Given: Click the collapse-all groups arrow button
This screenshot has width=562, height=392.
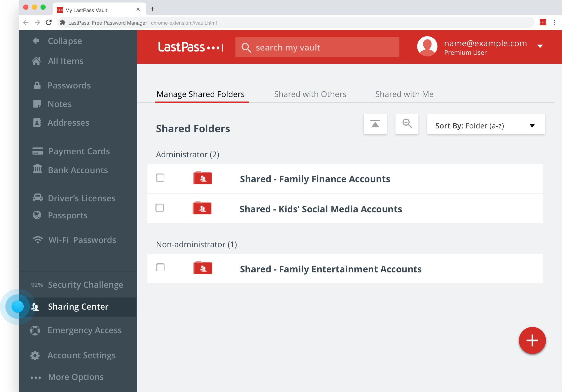Looking at the screenshot, I should pos(375,124).
